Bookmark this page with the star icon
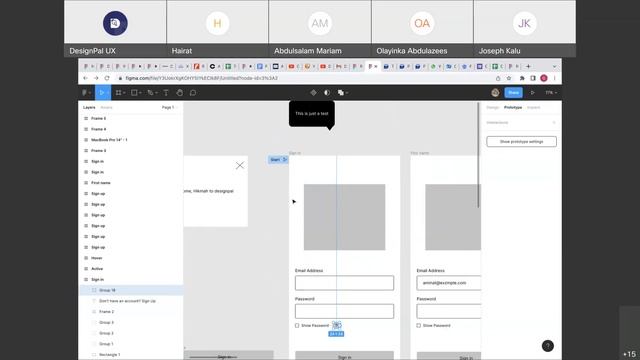This screenshot has width=640, height=360. pyautogui.click(x=509, y=78)
